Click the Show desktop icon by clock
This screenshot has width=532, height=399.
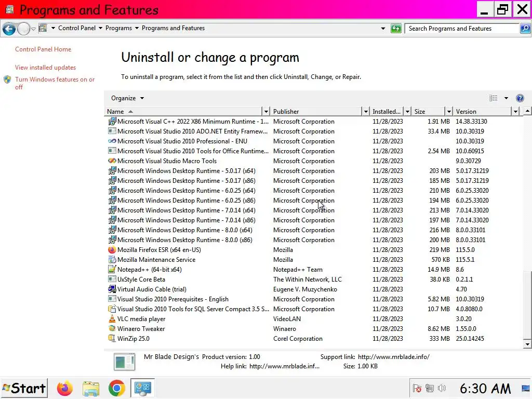coord(526,388)
